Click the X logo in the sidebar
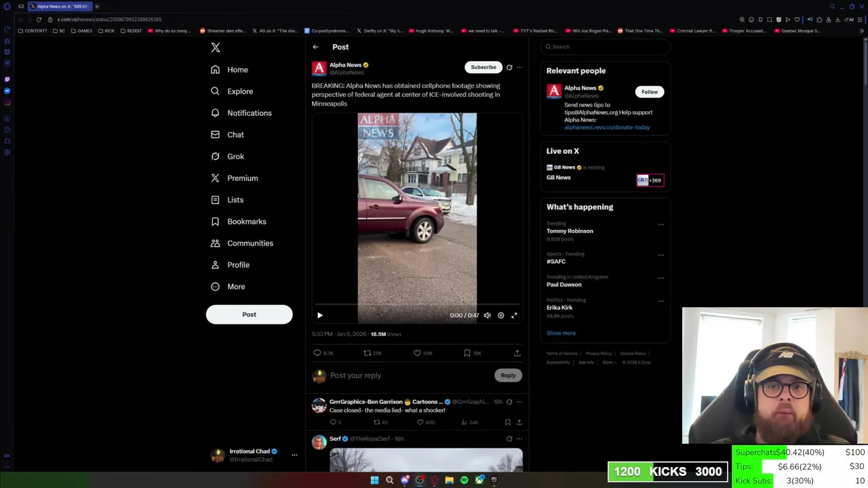 pyautogui.click(x=216, y=47)
